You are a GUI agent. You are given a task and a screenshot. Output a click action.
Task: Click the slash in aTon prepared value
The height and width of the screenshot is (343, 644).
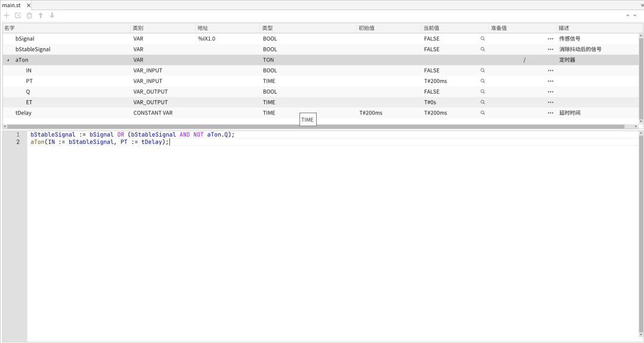pos(525,60)
